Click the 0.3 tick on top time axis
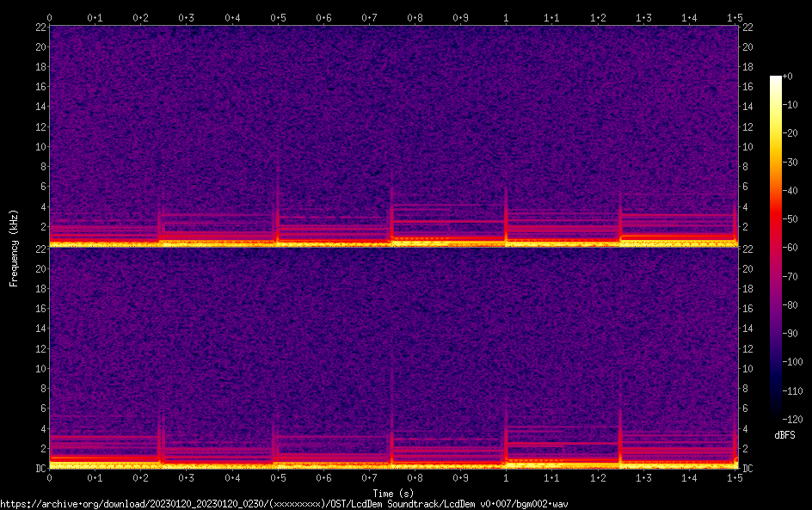This screenshot has width=812, height=510. [x=186, y=17]
